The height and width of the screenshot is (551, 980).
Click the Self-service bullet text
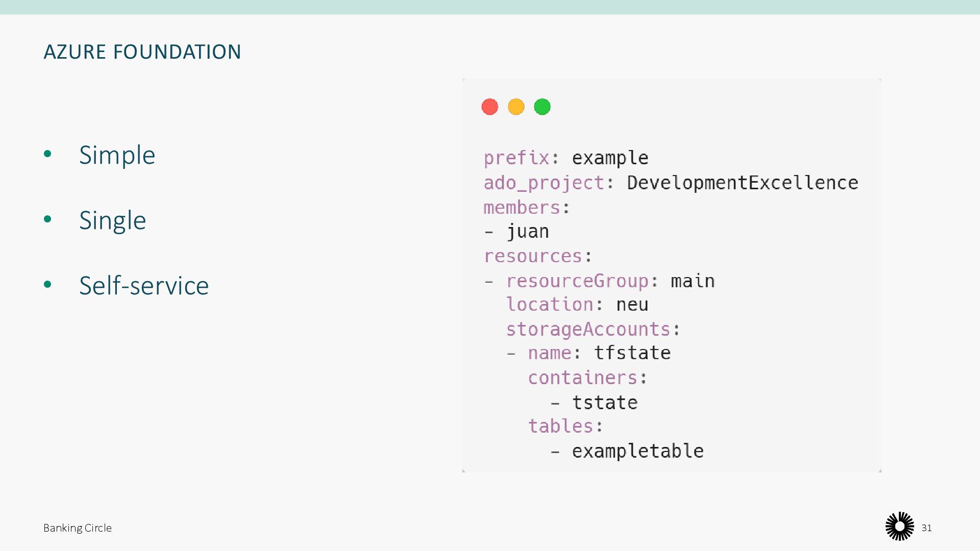144,285
